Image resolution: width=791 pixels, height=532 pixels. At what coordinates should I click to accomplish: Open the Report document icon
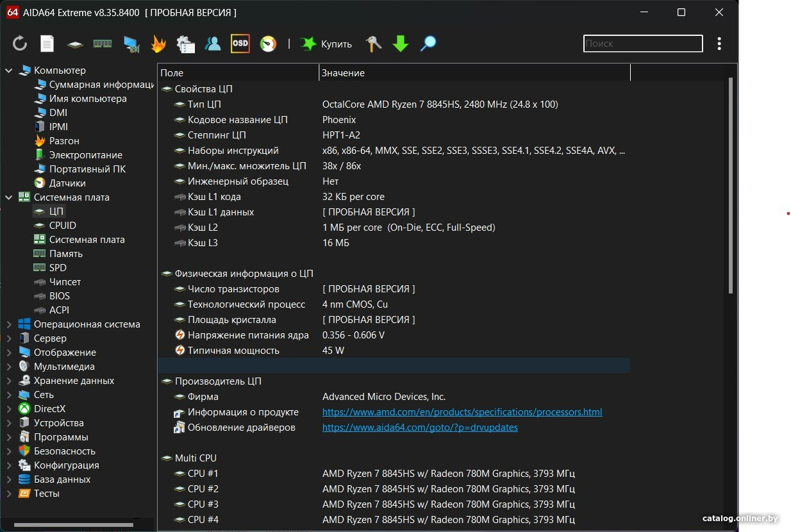coord(47,44)
